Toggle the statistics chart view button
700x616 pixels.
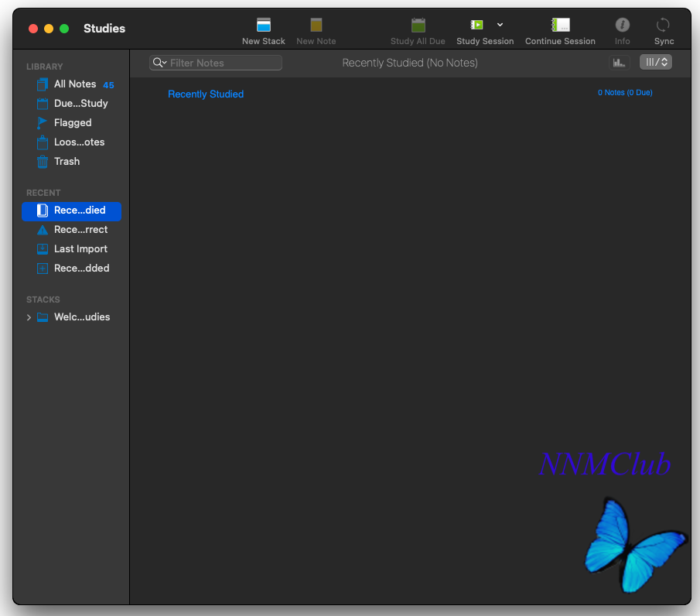(620, 63)
